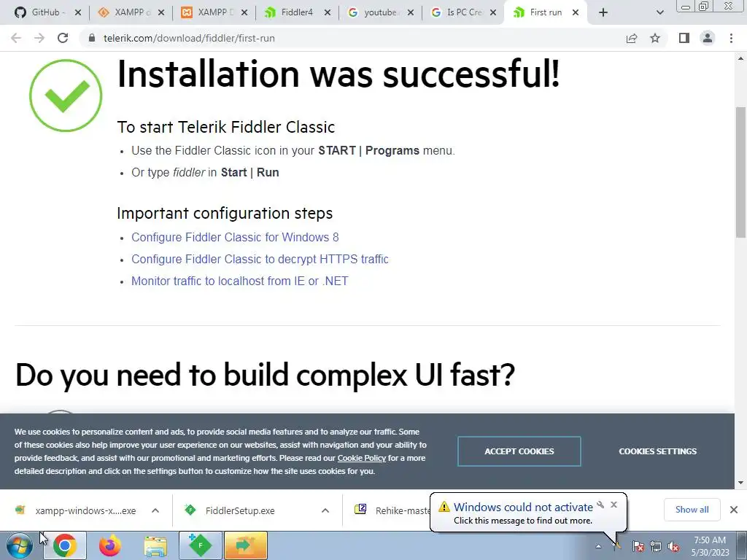
Task: Show hidden system tray icons
Action: [598, 546]
